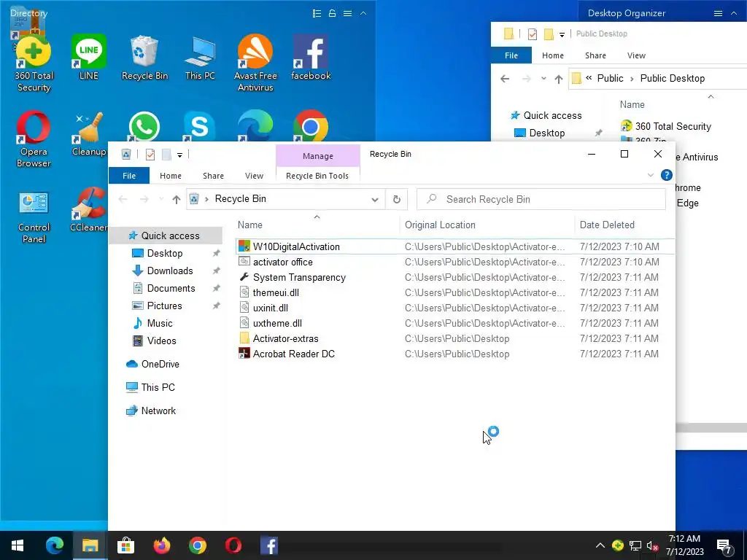Open the View tab in Recycle Bin
Screen dimensions: 747x560
point(254,176)
